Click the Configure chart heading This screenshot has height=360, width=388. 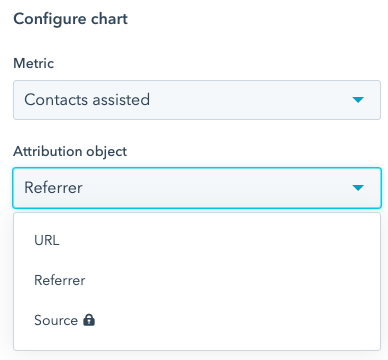point(70,19)
